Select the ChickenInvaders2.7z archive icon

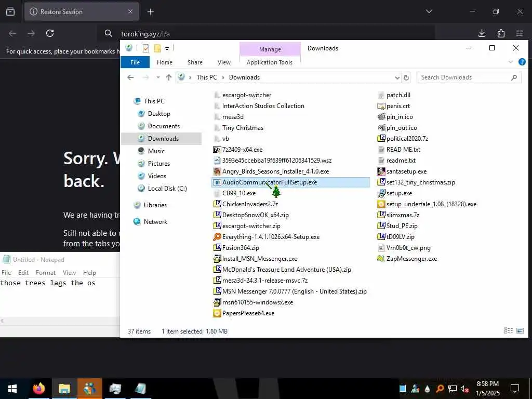[217, 204]
